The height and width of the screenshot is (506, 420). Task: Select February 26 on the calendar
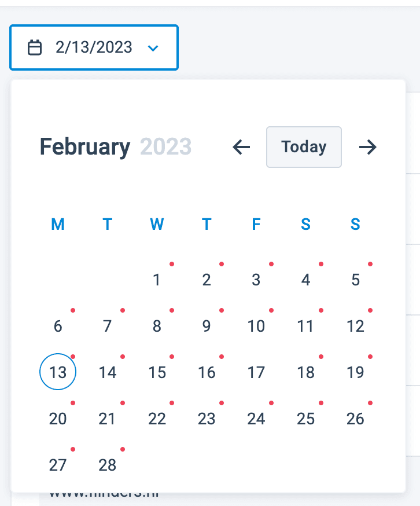click(355, 419)
